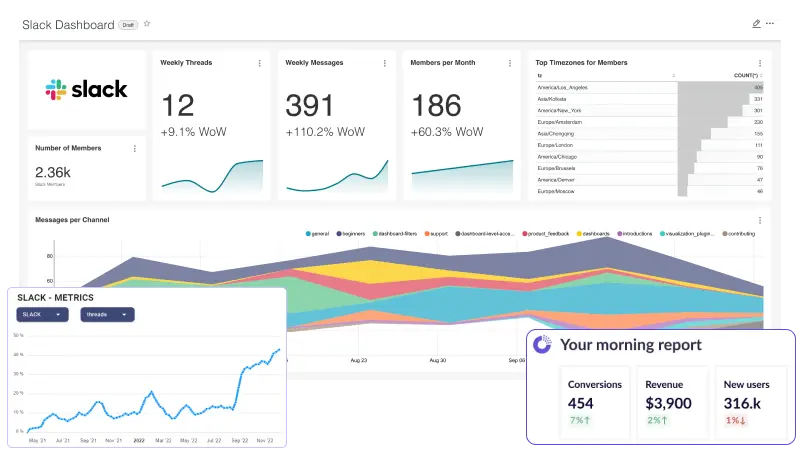This screenshot has width=800, height=454.
Task: Click the Weekly Threads sparkline chart
Action: click(x=212, y=176)
